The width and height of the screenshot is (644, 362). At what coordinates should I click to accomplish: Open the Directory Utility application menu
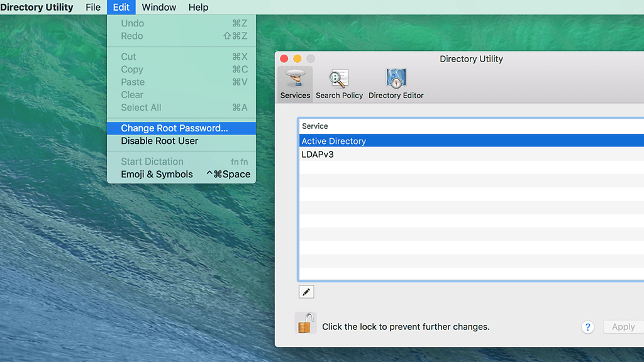click(36, 8)
